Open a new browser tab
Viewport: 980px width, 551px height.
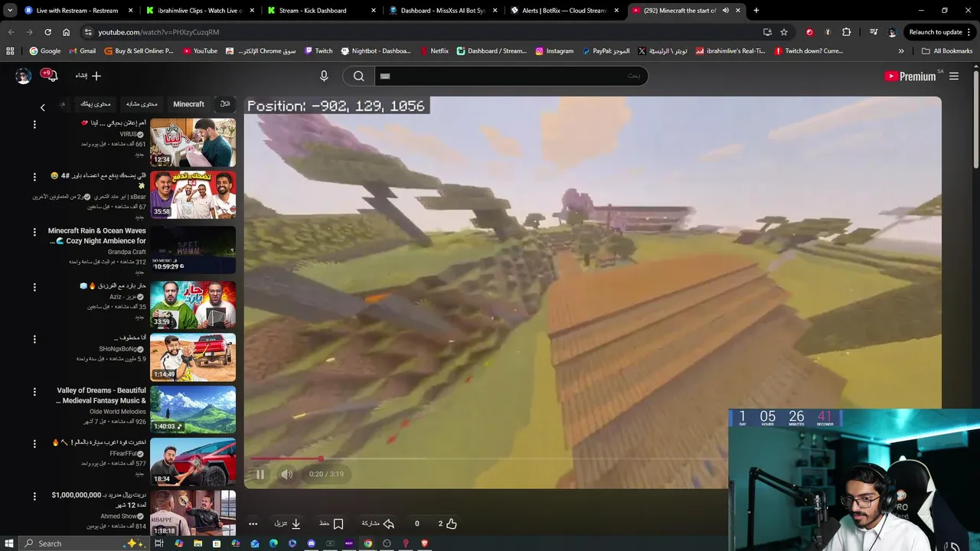(x=756, y=11)
